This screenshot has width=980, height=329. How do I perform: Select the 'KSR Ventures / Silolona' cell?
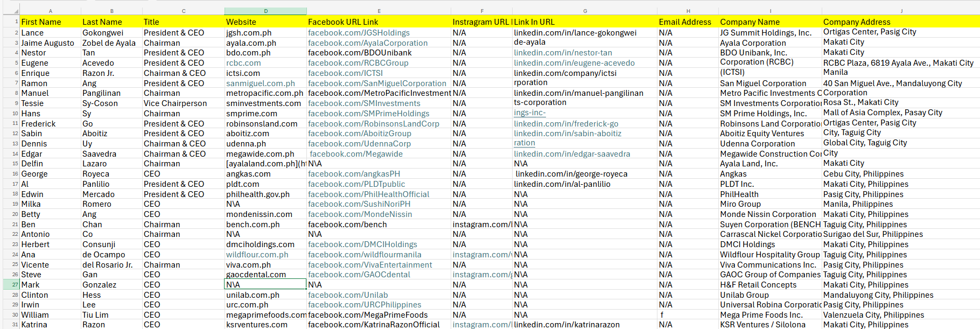point(771,325)
